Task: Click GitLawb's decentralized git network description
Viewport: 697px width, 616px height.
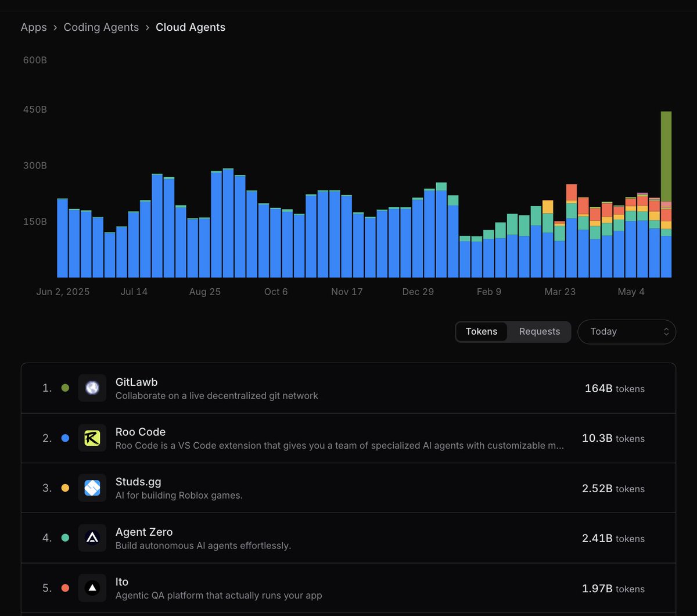Action: click(x=217, y=396)
